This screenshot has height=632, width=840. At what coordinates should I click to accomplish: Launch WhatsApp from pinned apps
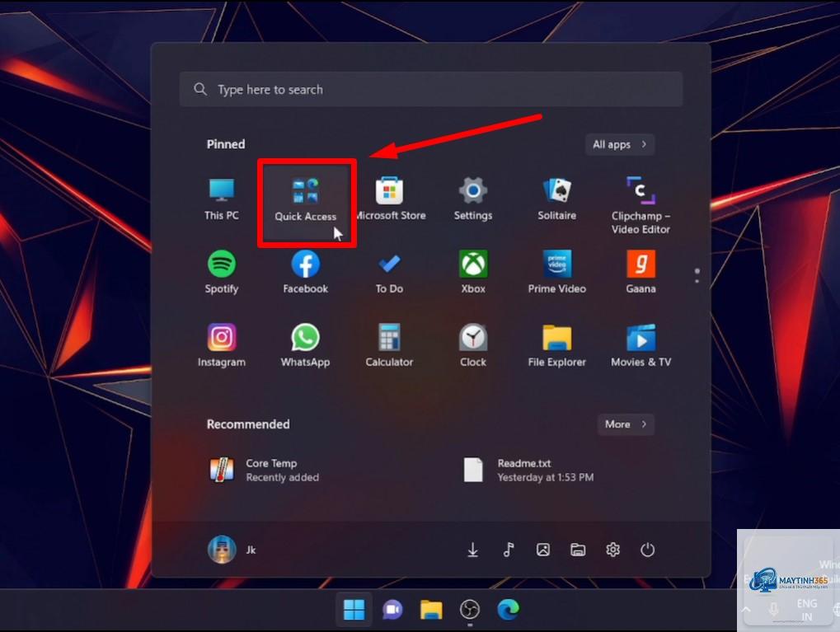tap(305, 346)
